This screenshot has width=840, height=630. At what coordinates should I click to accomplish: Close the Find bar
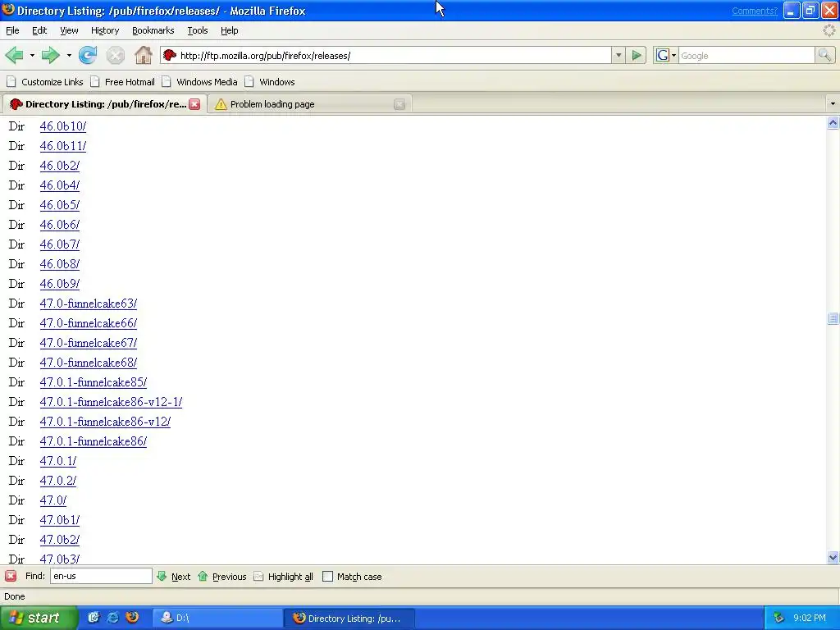tap(10, 577)
